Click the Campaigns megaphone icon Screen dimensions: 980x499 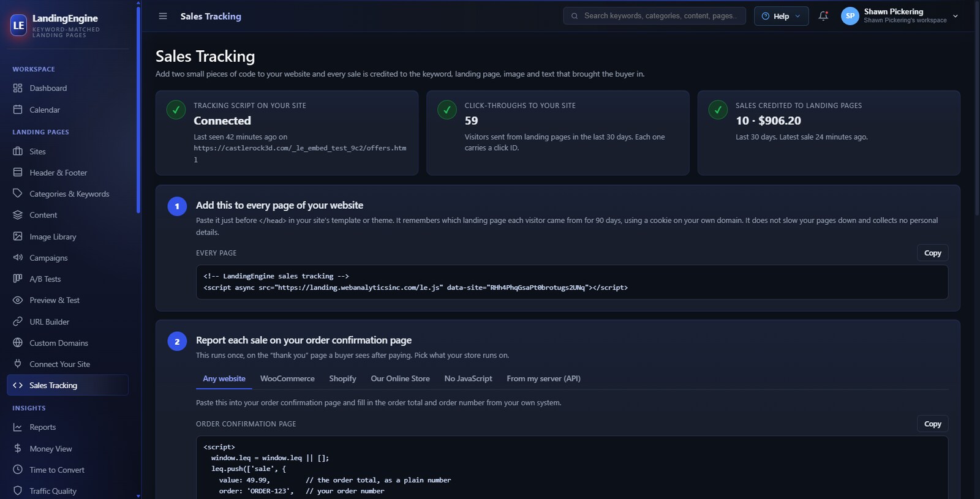pyautogui.click(x=18, y=258)
